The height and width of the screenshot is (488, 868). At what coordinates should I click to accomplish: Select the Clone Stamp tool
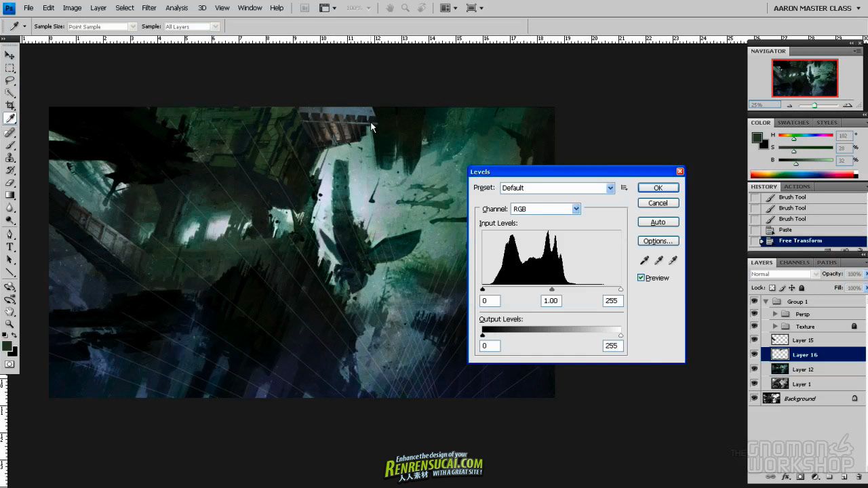(9, 158)
